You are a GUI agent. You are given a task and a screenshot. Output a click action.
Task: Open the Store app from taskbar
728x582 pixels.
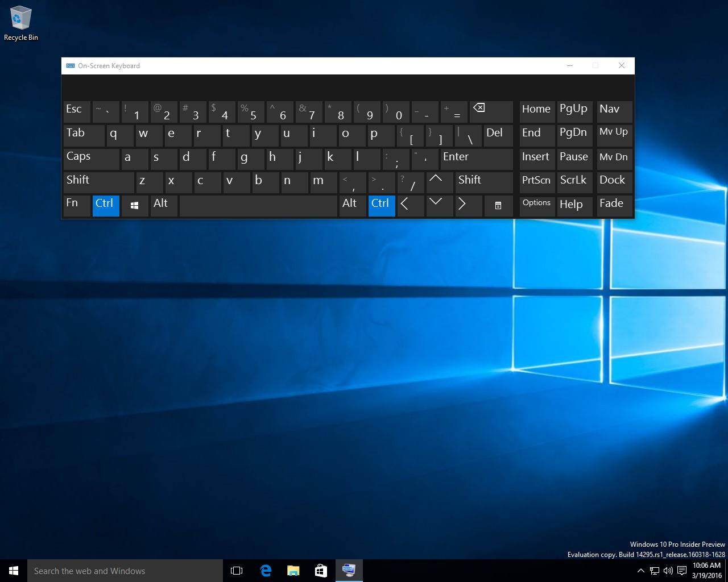pos(321,571)
